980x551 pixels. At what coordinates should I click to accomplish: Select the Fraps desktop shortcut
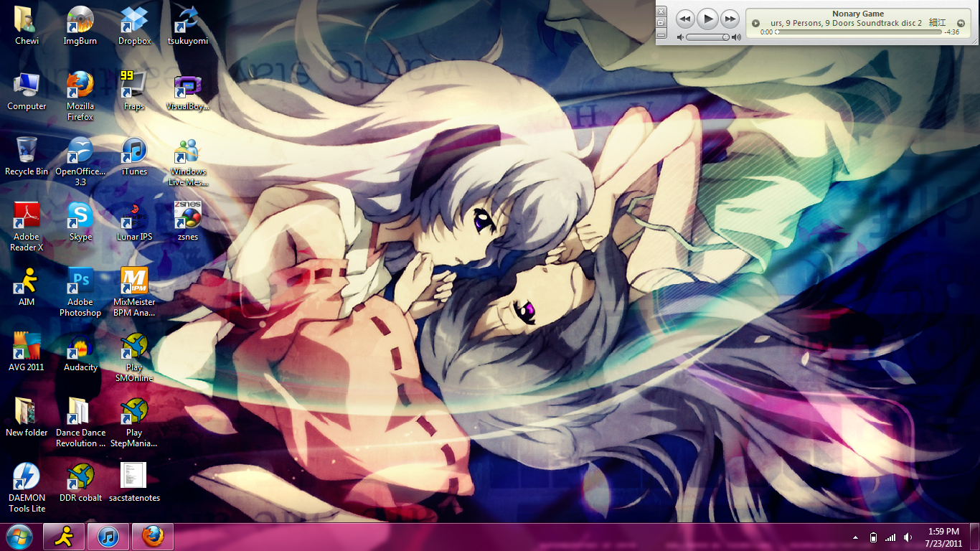(x=134, y=91)
